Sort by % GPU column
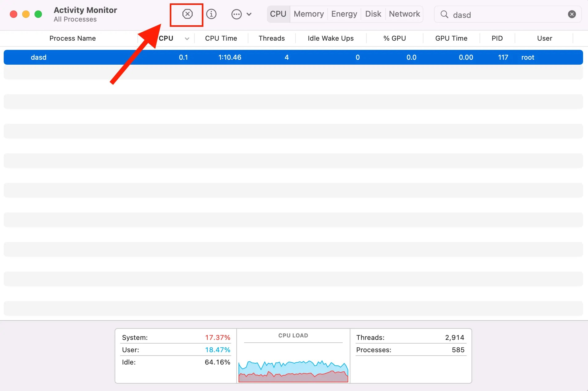The width and height of the screenshot is (588, 391). tap(395, 38)
